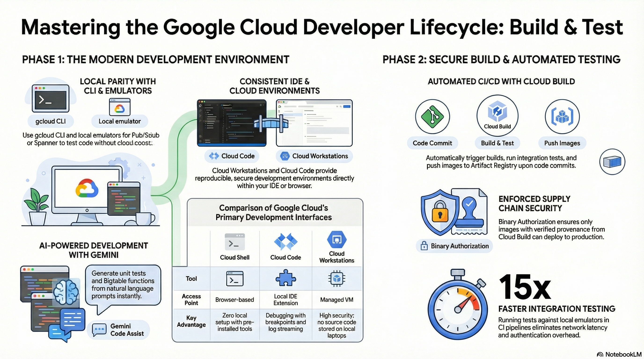Click the Tool row header cell
The image size is (644, 359).
(191, 279)
